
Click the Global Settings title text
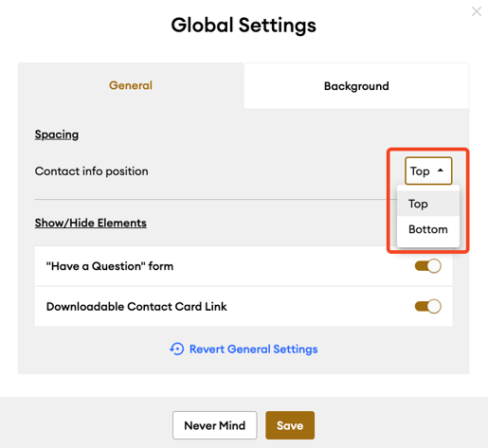click(244, 26)
